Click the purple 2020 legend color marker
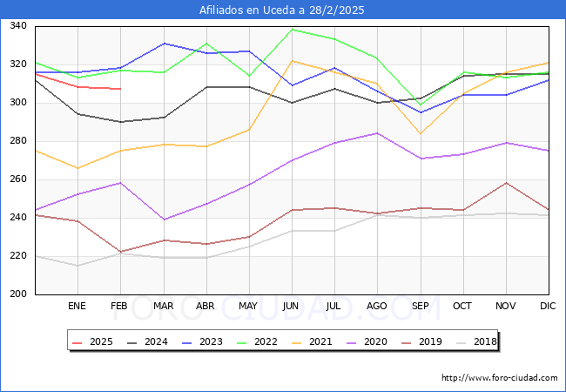The image size is (566, 392). click(x=352, y=342)
